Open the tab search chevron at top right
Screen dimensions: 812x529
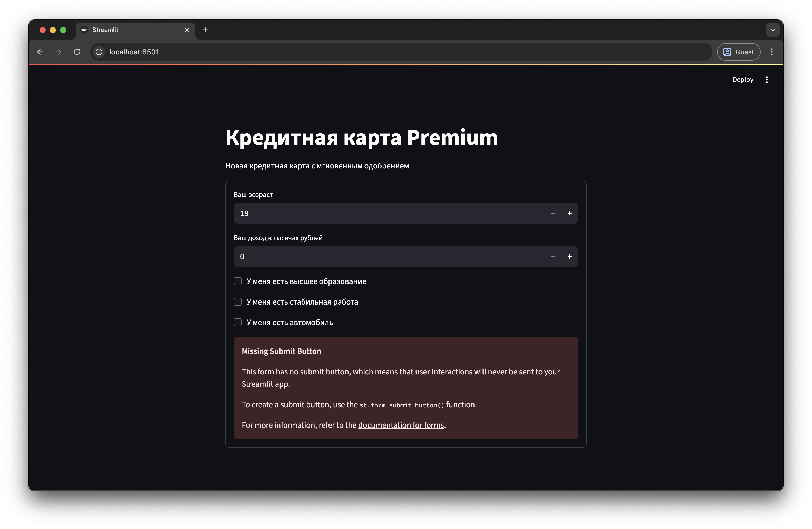pyautogui.click(x=772, y=30)
